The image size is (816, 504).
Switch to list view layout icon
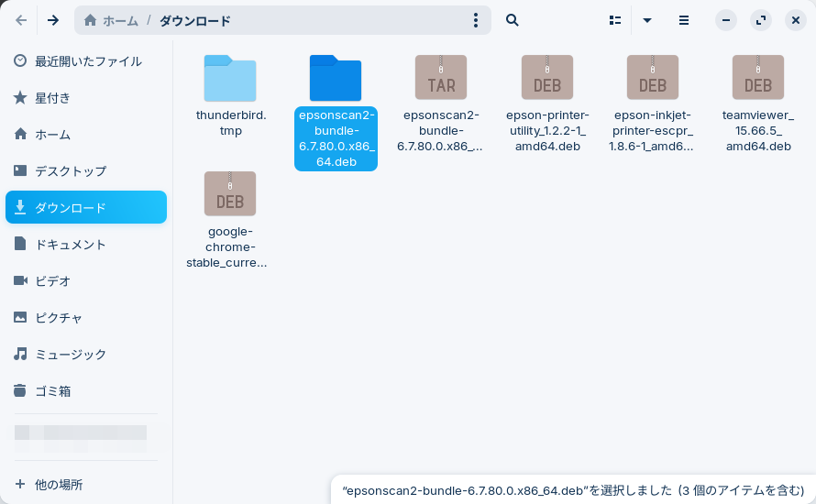click(615, 20)
